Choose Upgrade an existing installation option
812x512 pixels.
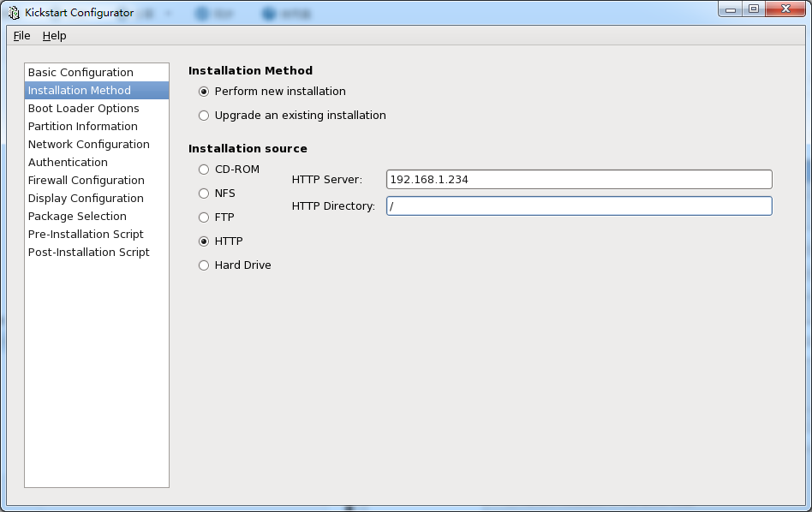point(204,116)
